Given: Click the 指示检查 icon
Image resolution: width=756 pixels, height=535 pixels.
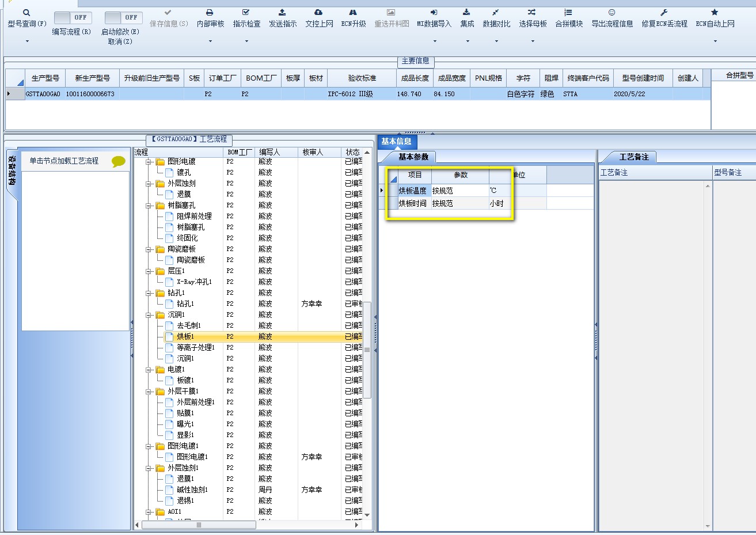Looking at the screenshot, I should [x=246, y=12].
